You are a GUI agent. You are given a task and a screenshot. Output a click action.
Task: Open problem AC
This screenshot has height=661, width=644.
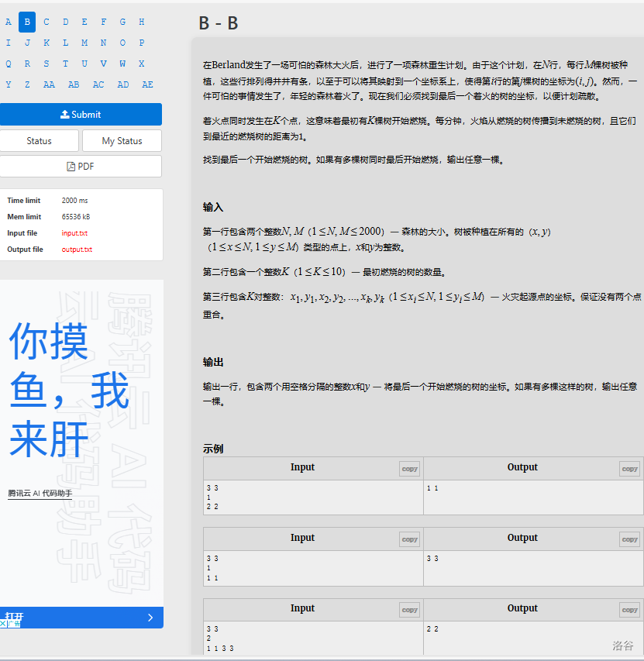click(x=98, y=84)
